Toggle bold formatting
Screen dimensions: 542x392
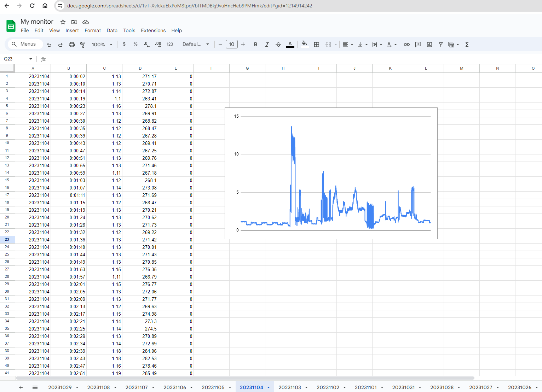pos(255,44)
